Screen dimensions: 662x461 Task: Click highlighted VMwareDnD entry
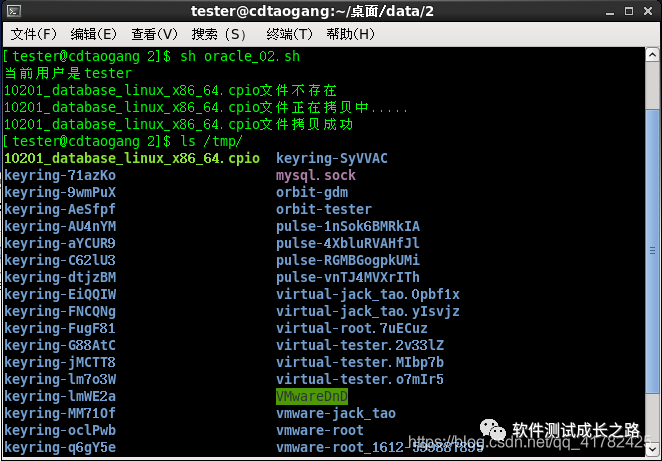tap(312, 396)
